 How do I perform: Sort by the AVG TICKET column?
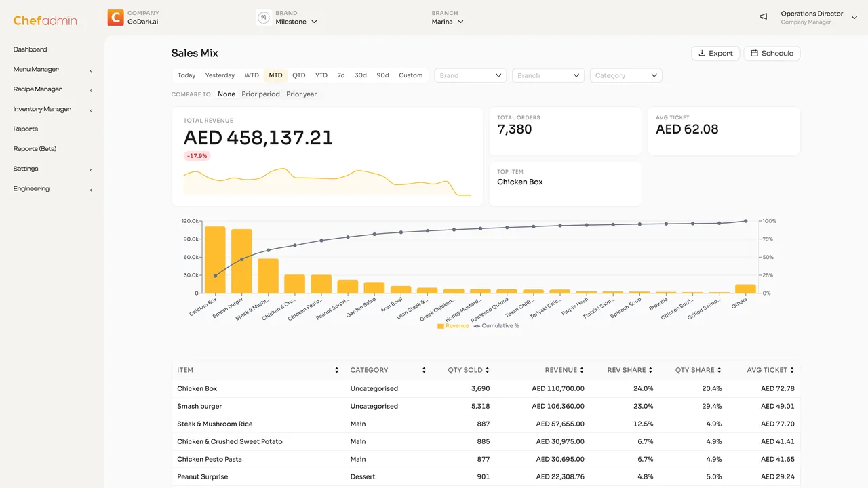click(771, 370)
